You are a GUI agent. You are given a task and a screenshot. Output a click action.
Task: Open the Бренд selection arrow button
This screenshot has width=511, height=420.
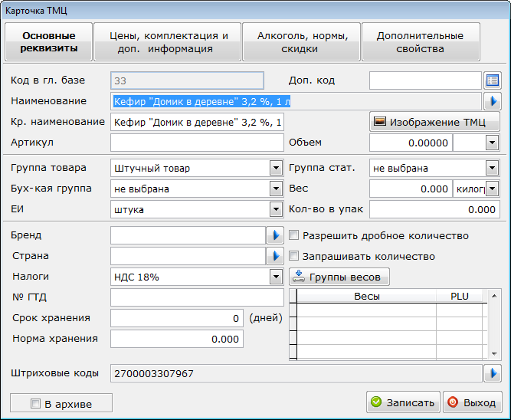pyautogui.click(x=275, y=235)
